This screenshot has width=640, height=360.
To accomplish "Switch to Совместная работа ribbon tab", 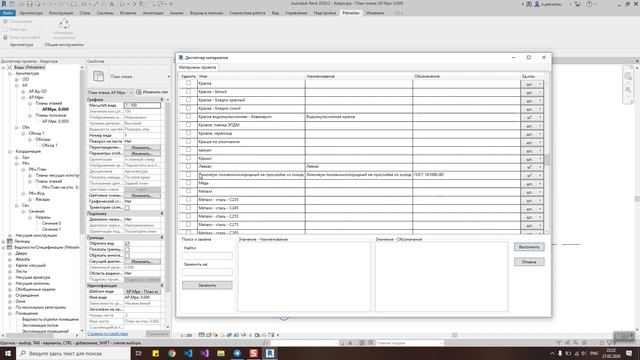I will coord(247,13).
